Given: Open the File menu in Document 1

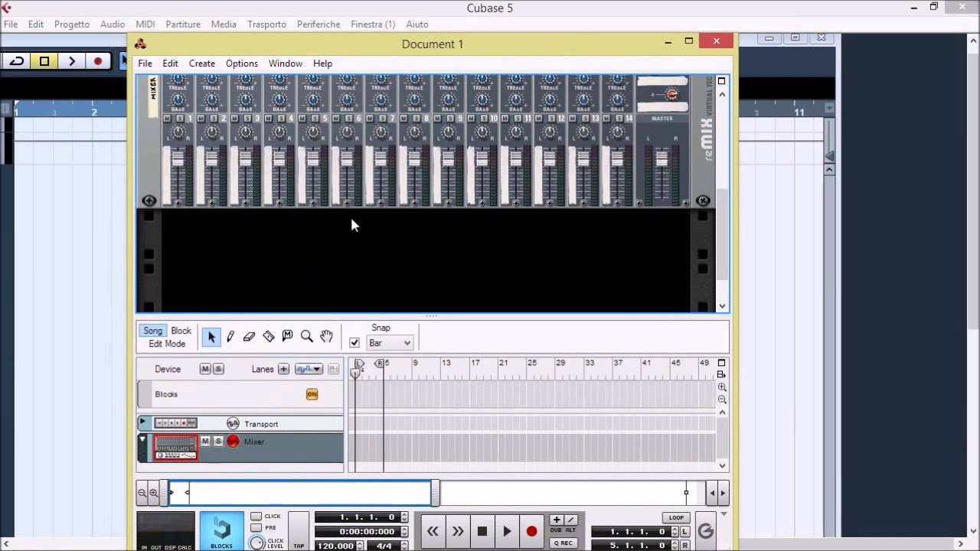Looking at the screenshot, I should pyautogui.click(x=145, y=64).
